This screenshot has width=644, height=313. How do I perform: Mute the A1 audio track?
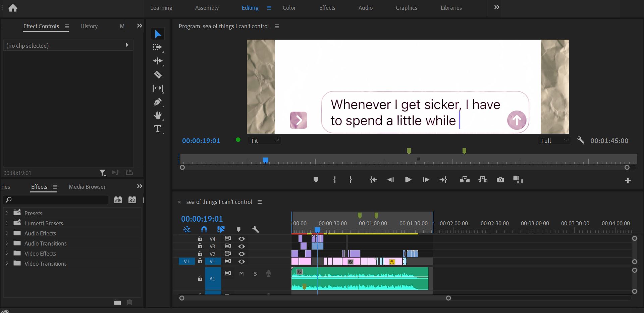(241, 274)
